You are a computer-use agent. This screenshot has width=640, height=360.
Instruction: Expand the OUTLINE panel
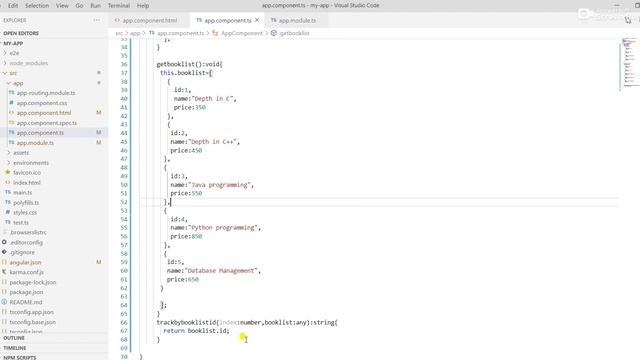pos(14,338)
